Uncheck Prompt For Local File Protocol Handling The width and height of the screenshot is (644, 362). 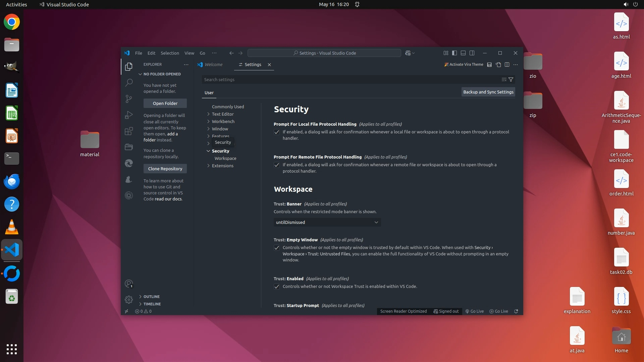click(277, 132)
